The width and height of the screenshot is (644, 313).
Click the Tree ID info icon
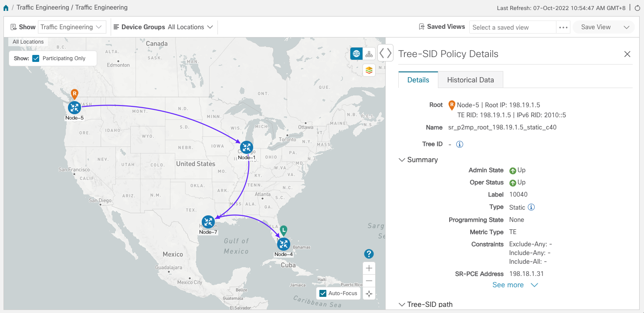[459, 144]
